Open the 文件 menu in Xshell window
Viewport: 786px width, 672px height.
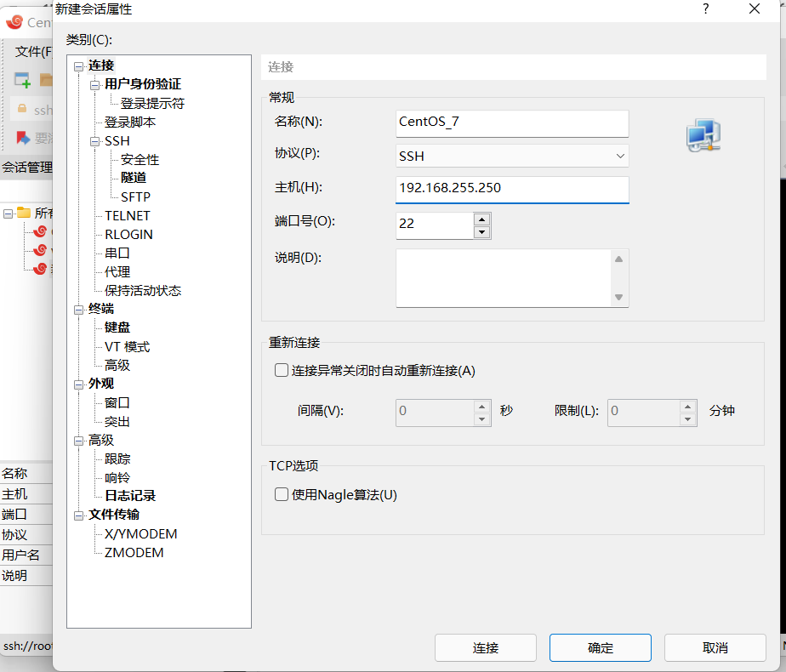tap(33, 52)
